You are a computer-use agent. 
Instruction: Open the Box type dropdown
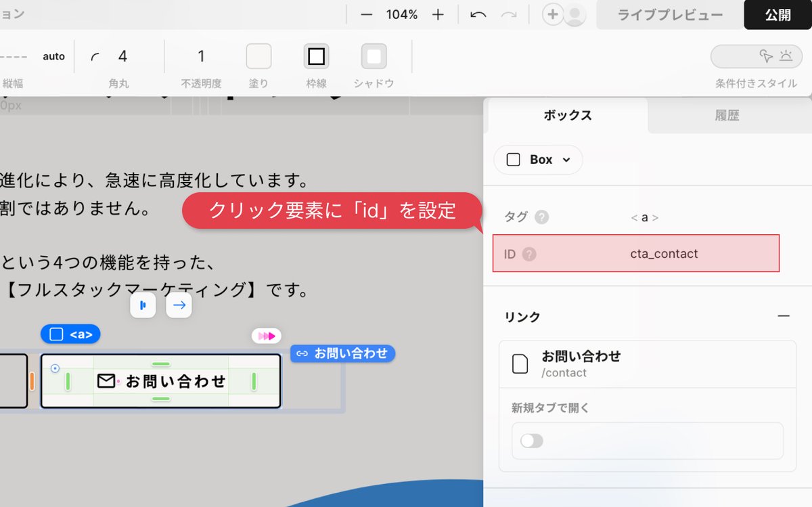click(x=539, y=160)
